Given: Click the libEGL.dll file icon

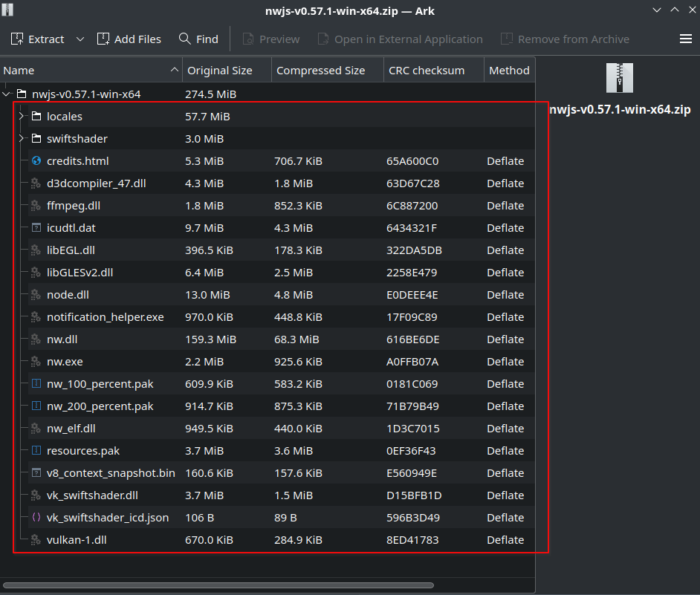Looking at the screenshot, I should pos(36,250).
